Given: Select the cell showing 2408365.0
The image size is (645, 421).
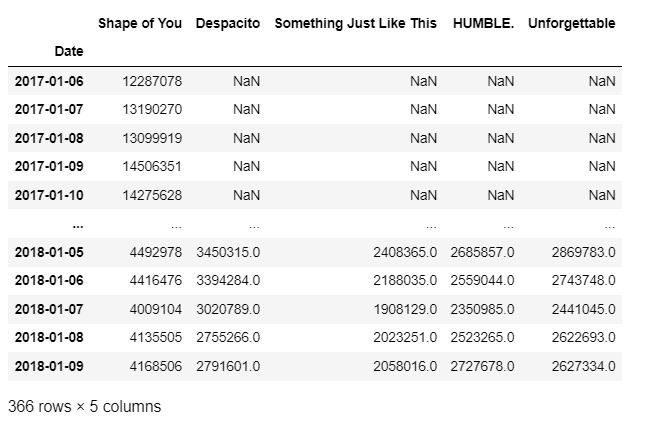Looking at the screenshot, I should 405,252.
